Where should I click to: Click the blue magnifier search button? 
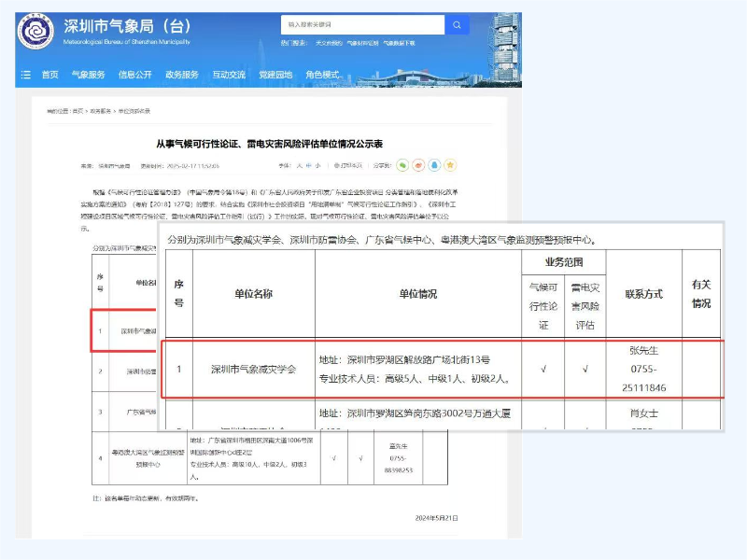point(457,25)
